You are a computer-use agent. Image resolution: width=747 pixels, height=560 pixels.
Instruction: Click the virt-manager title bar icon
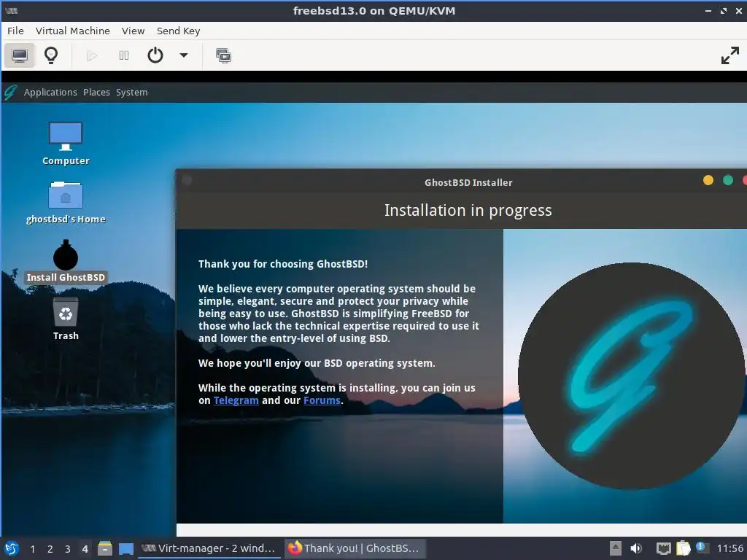12,10
